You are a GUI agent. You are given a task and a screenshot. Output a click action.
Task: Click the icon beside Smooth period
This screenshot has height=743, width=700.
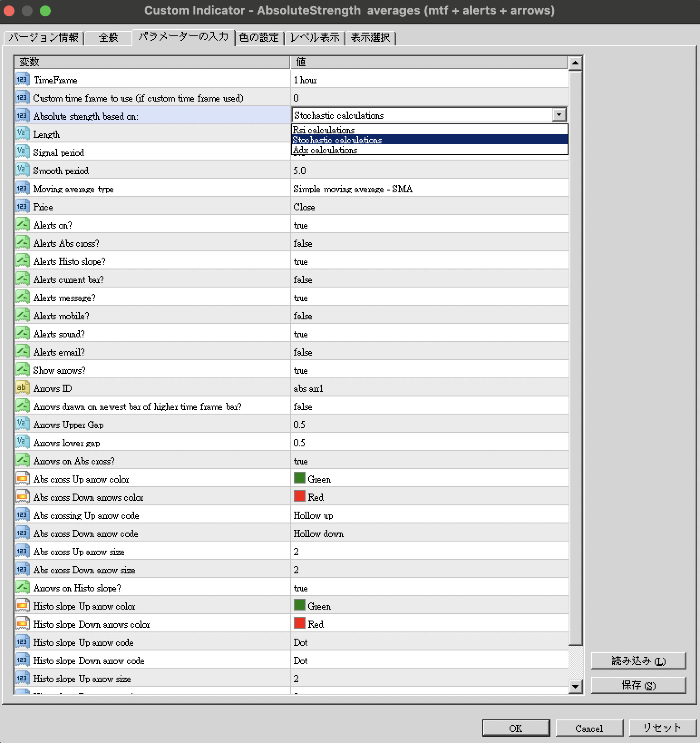pos(22,170)
